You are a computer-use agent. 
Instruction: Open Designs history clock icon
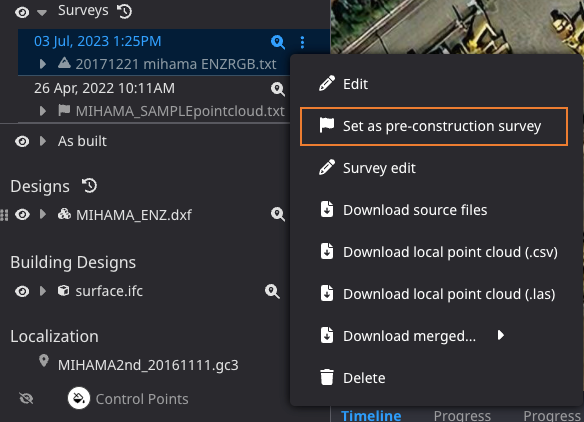tap(89, 185)
